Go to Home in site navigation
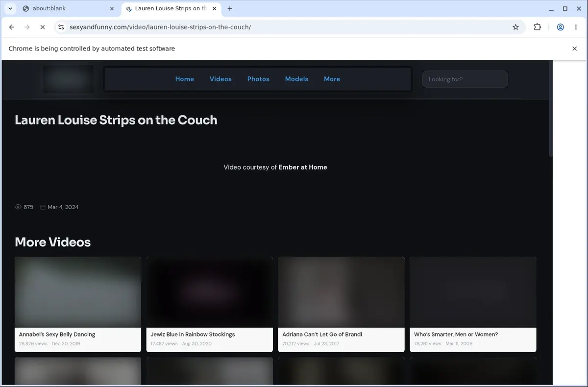This screenshot has width=588, height=387. (185, 79)
